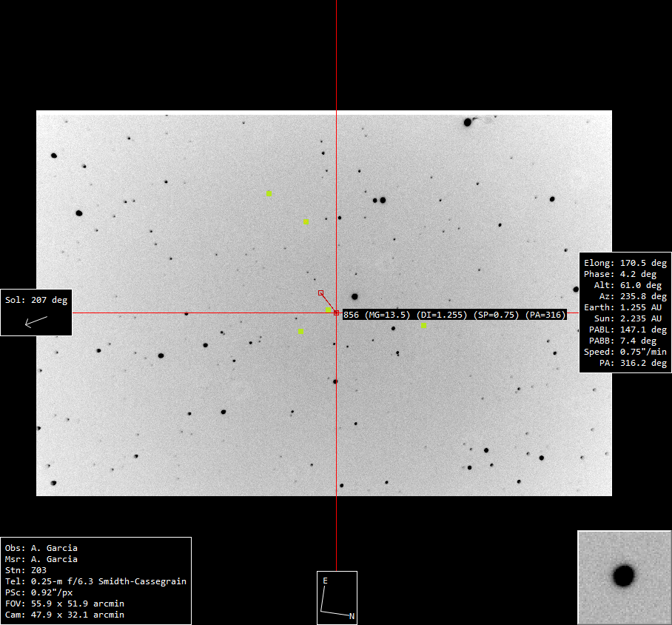
Task: Toggle the uppermost yellow reference star marker
Action: 269,193
